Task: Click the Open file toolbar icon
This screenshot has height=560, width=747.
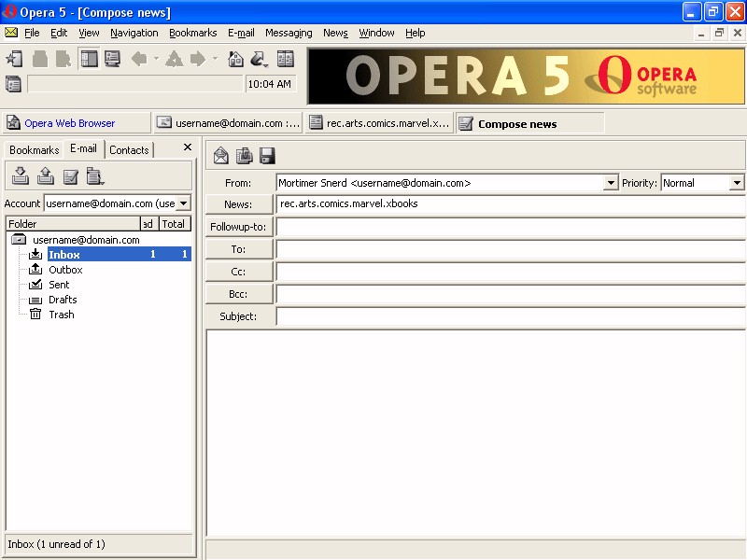Action: coord(40,59)
